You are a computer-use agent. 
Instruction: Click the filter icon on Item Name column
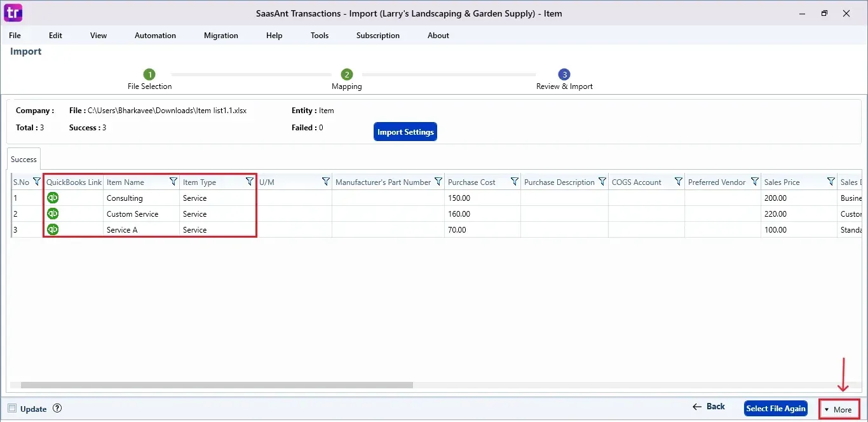click(x=173, y=182)
